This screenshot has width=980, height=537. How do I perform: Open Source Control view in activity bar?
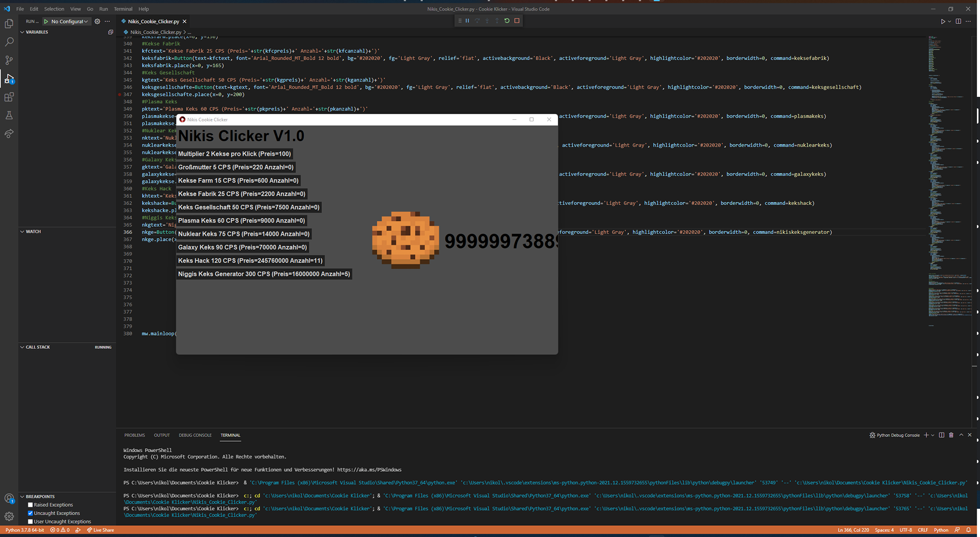[x=9, y=60]
